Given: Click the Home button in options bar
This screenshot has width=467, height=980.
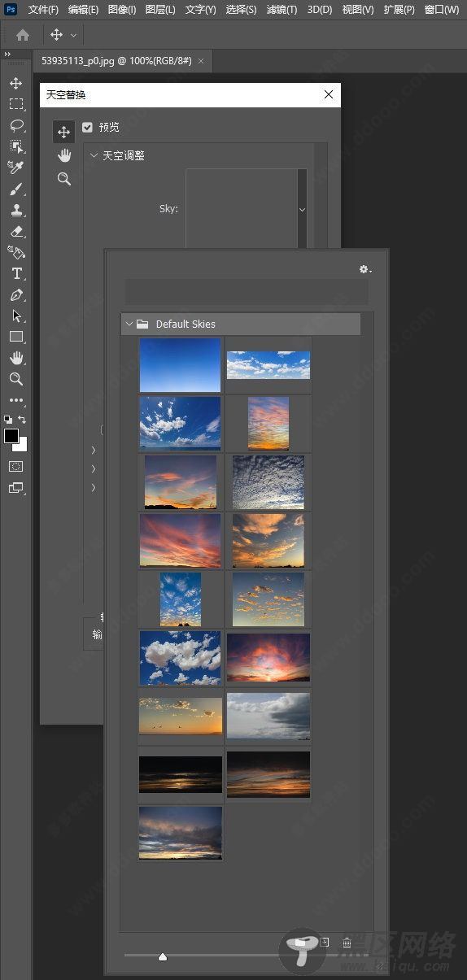Looking at the screenshot, I should click(x=23, y=35).
